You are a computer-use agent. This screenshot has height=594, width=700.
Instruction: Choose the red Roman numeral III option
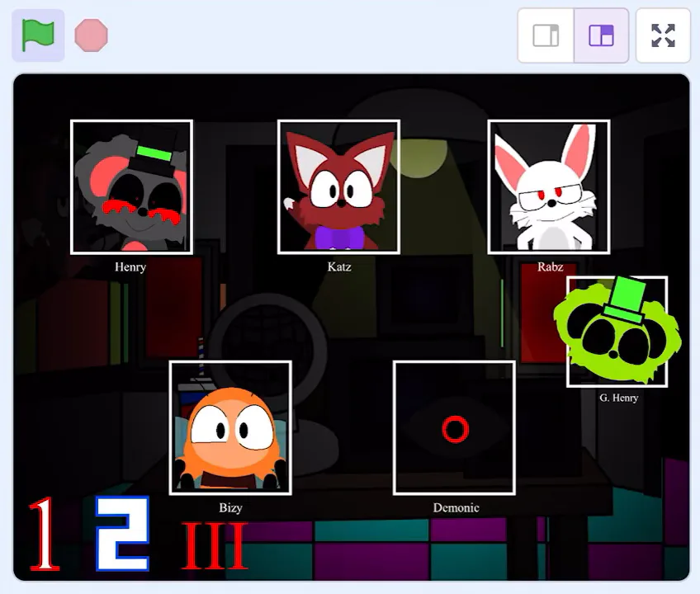215,546
